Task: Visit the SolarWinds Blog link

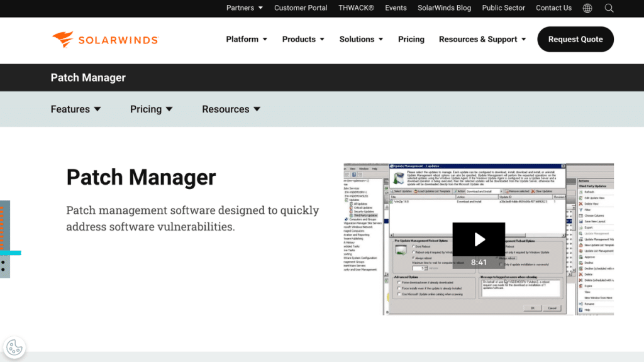Action: click(444, 8)
